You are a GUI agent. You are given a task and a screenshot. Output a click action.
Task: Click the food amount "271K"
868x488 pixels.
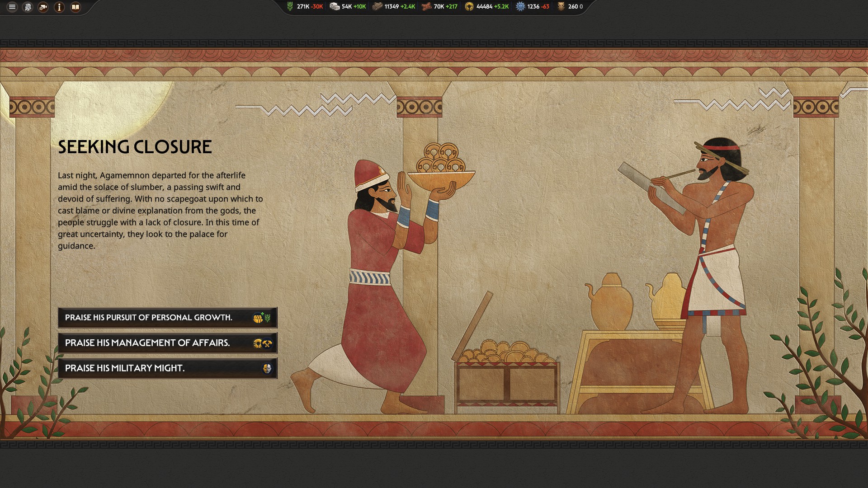click(x=303, y=7)
